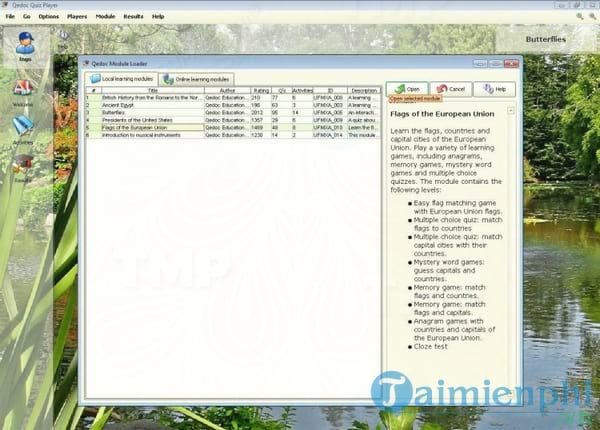Select the Activities books icon
Viewport: 600px width, 430px height.
click(23, 128)
